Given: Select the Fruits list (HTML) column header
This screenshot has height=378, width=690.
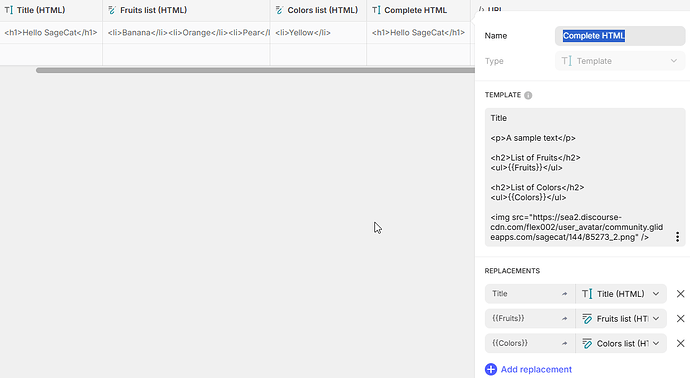Looking at the screenshot, I should pos(186,10).
